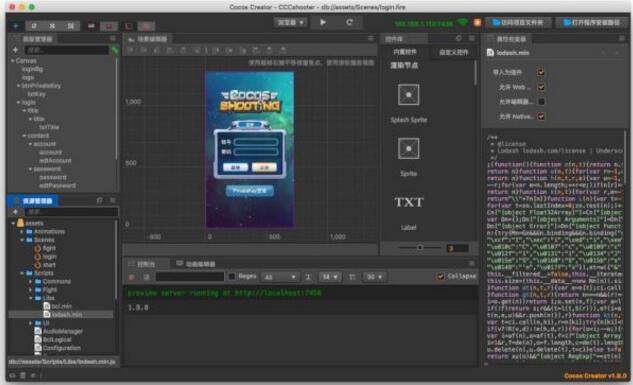Image resolution: width=633 pixels, height=385 pixels.
Task: Switch to the animation editor tab
Action: pos(196,264)
